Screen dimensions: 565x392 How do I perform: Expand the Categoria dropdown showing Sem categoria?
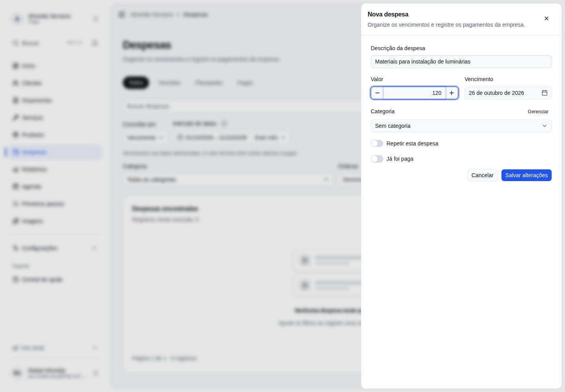pos(461,126)
